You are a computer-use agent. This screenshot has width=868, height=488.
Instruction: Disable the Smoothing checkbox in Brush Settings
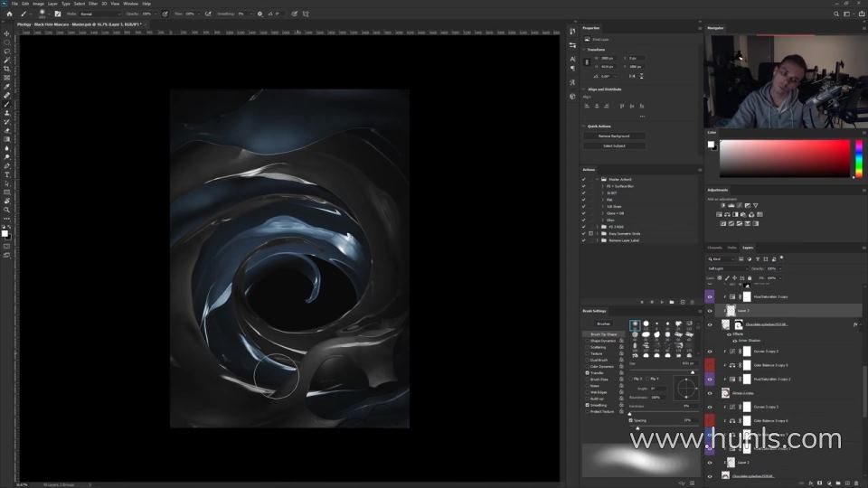point(587,405)
